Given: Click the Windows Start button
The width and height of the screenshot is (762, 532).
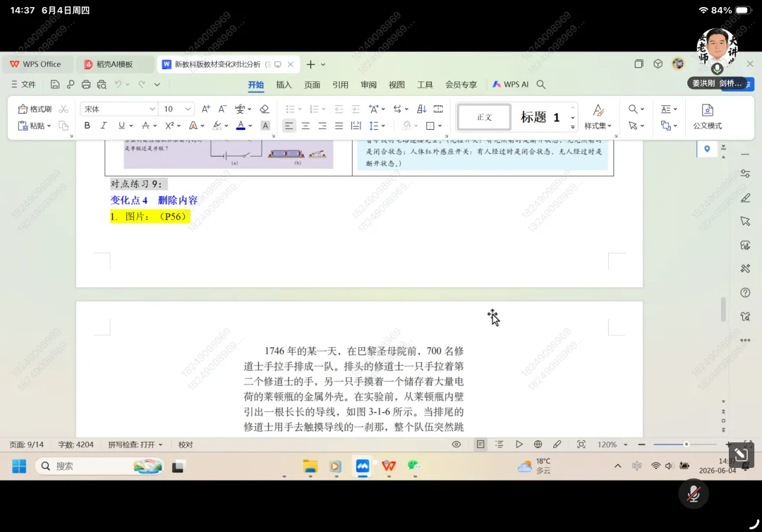Looking at the screenshot, I should click(19, 466).
